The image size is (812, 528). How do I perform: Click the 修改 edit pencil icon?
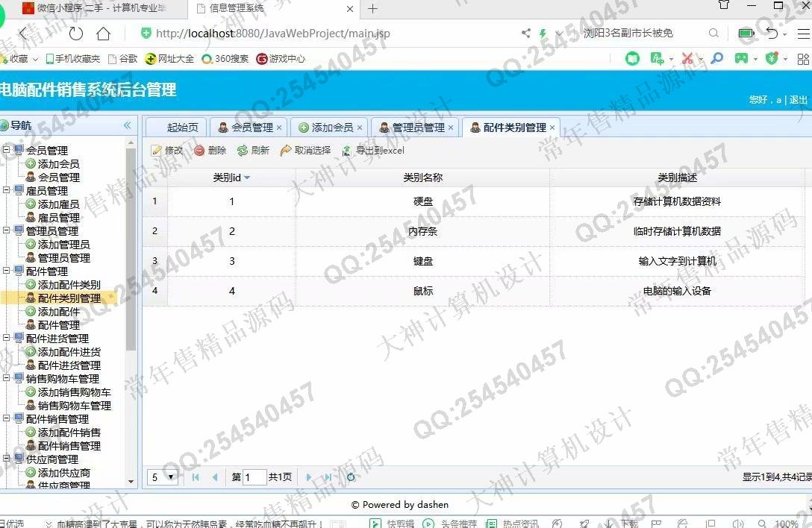click(157, 151)
